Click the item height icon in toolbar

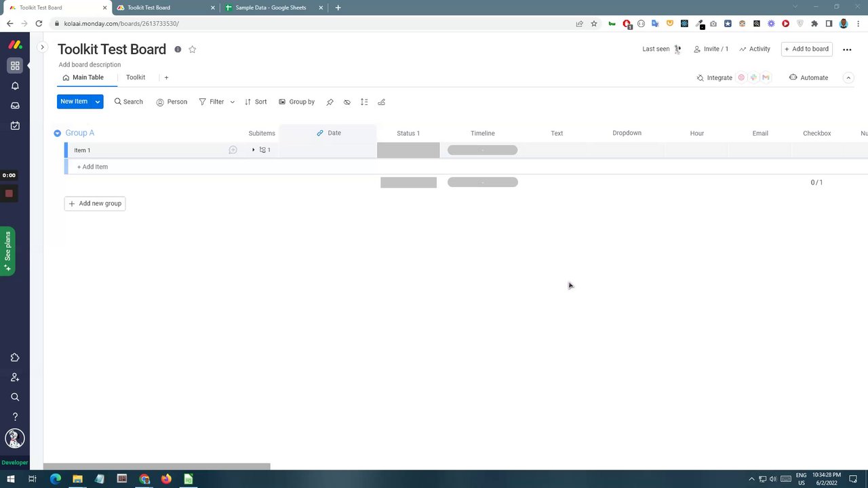pyautogui.click(x=364, y=102)
